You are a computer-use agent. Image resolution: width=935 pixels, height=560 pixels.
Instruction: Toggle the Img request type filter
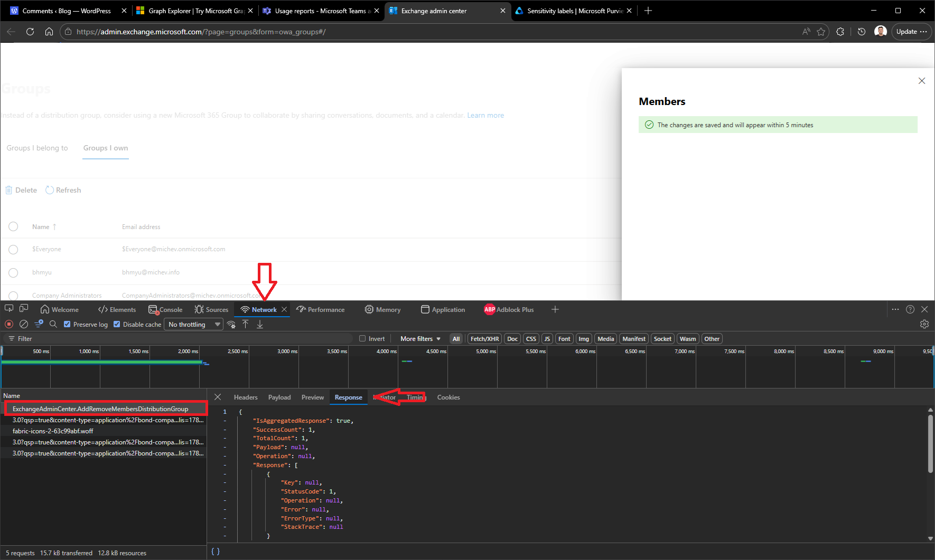(x=584, y=339)
